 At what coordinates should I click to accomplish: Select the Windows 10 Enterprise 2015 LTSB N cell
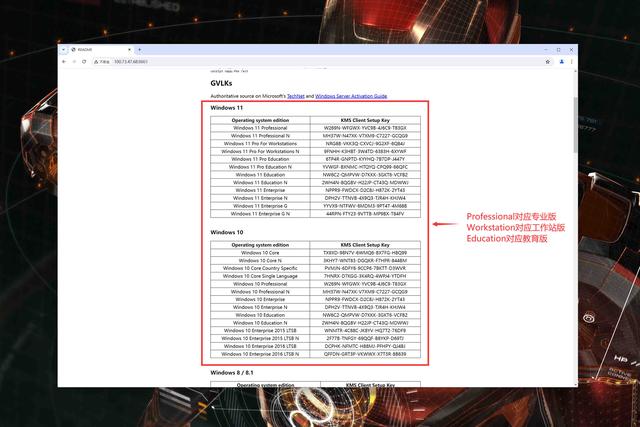point(260,338)
